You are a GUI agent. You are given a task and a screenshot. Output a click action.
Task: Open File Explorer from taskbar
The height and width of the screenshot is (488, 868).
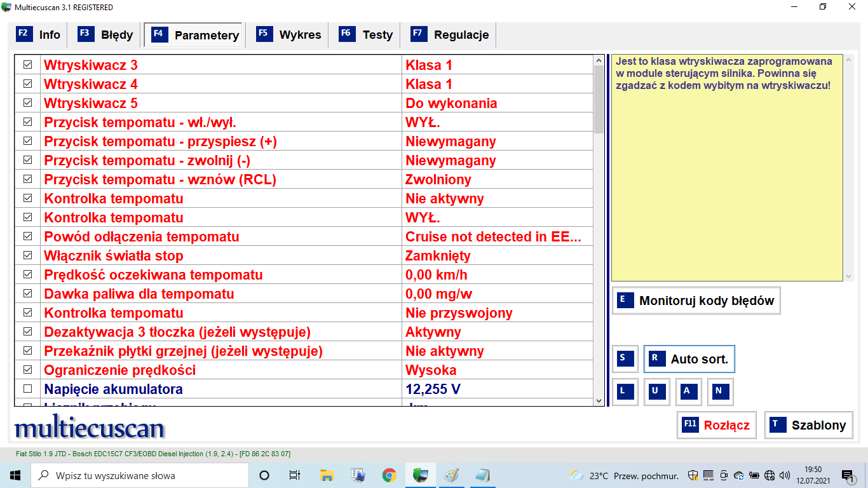(327, 475)
